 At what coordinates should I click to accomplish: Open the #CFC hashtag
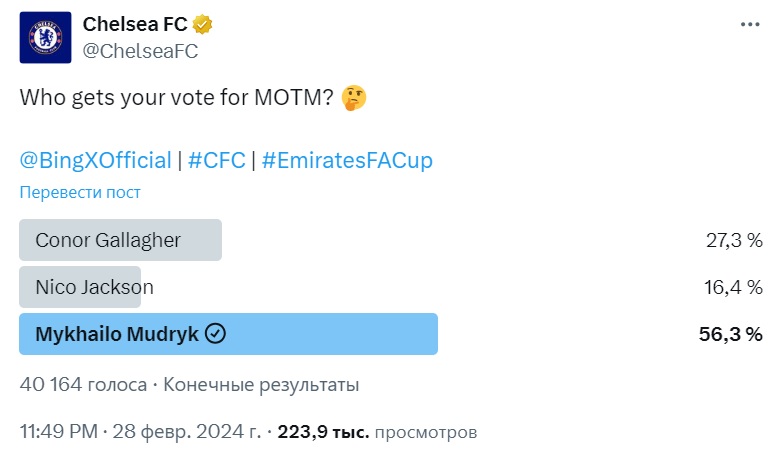pyautogui.click(x=216, y=160)
